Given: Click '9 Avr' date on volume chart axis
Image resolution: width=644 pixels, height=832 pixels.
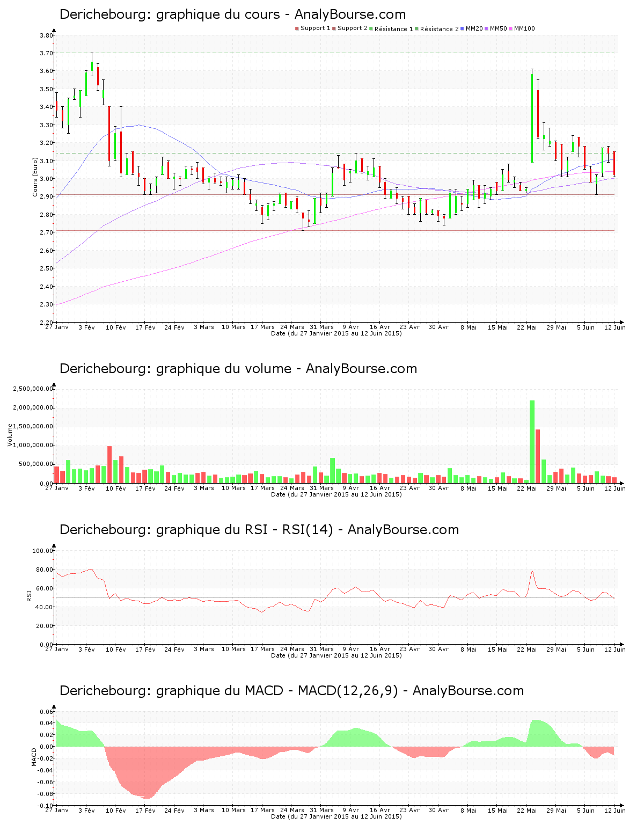Looking at the screenshot, I should 350,488.
